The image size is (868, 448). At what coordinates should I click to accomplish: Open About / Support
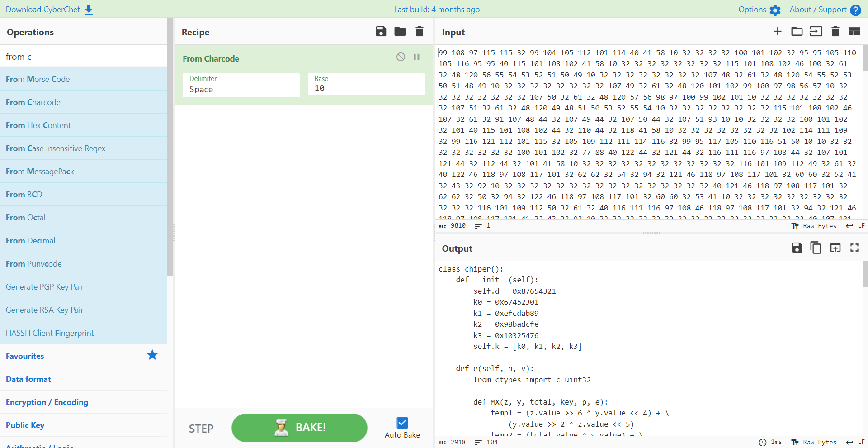[x=825, y=10]
